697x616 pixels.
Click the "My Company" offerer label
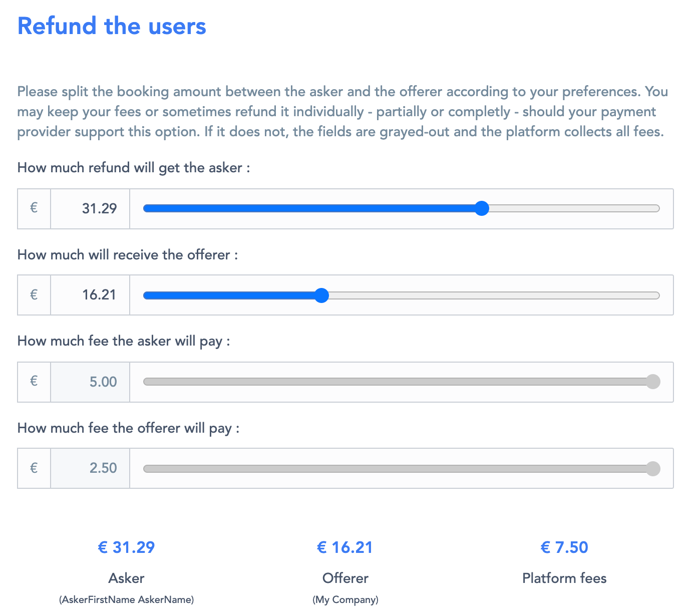345,599
